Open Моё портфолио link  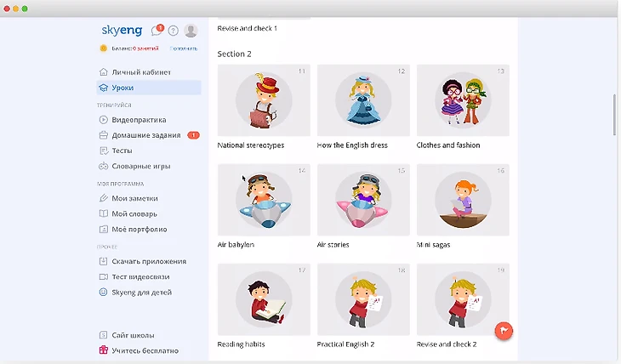click(x=140, y=229)
